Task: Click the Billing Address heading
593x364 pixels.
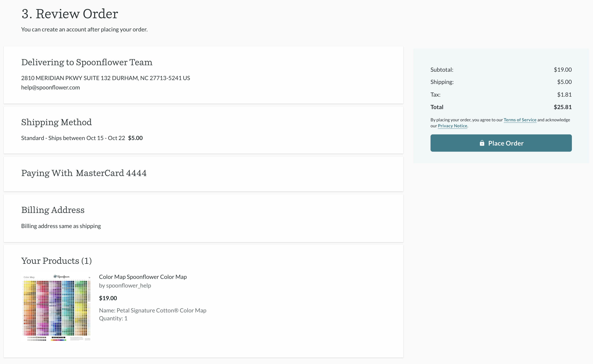Action: pyautogui.click(x=53, y=210)
